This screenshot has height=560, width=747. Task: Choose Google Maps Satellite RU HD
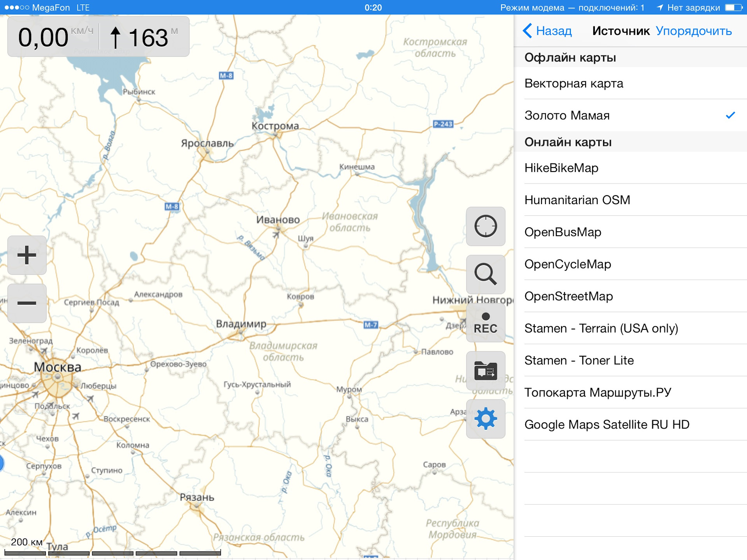pyautogui.click(x=630, y=424)
